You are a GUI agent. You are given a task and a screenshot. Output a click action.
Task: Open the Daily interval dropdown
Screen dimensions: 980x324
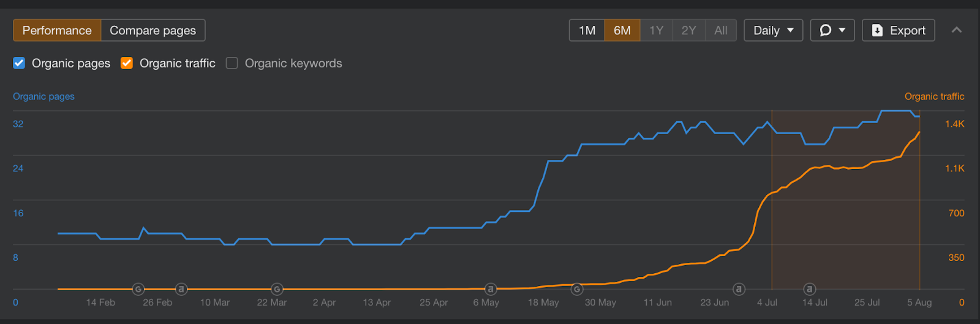coord(773,30)
